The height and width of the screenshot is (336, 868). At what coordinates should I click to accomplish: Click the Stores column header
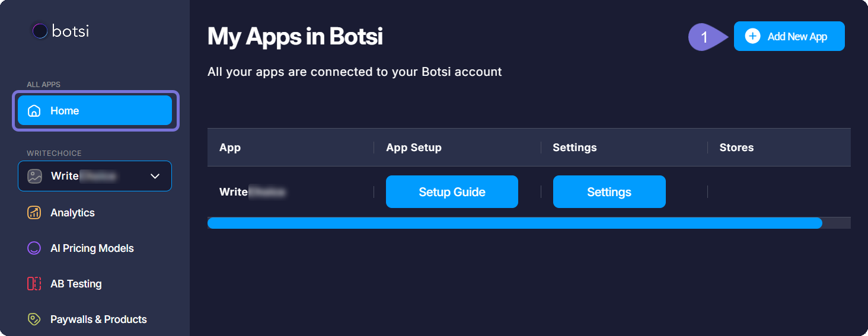(736, 148)
